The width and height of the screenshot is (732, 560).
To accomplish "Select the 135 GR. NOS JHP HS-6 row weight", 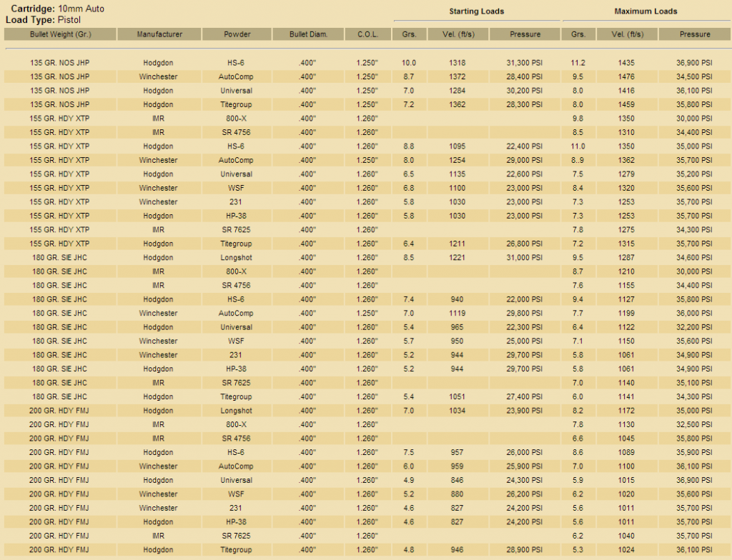I will click(60, 63).
